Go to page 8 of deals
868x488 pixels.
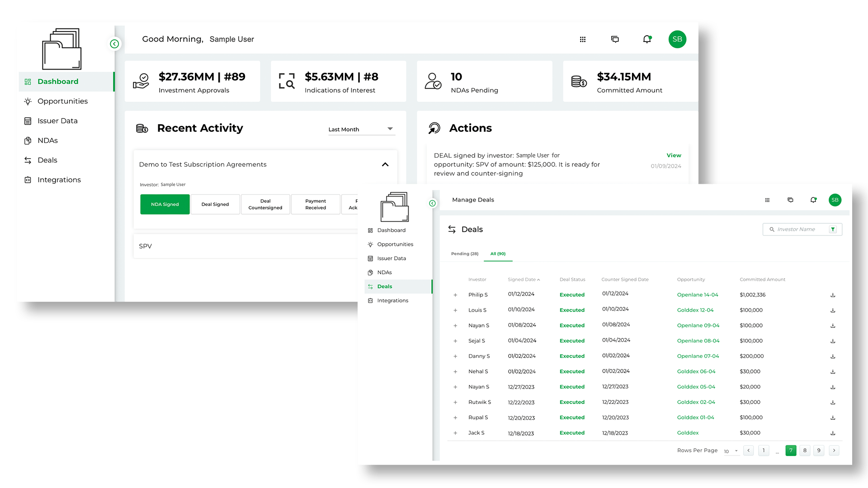click(805, 450)
